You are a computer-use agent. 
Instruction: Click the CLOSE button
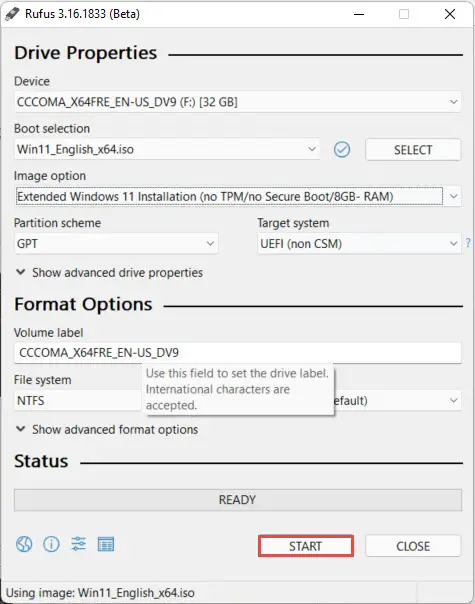(413, 546)
